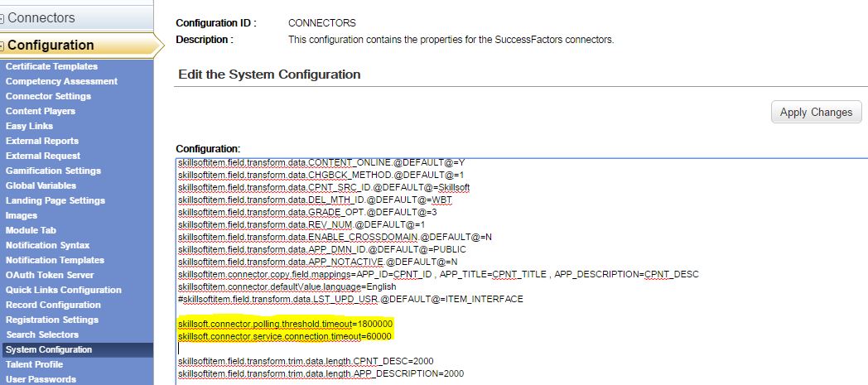Open Module Tab settings
This screenshot has width=868, height=385.
pos(31,231)
